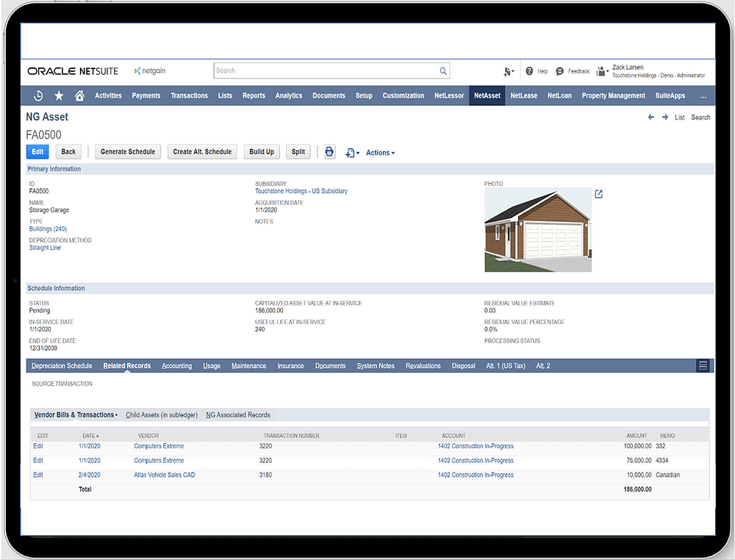The height and width of the screenshot is (560, 735).
Task: Open the Customization menu
Action: click(403, 96)
